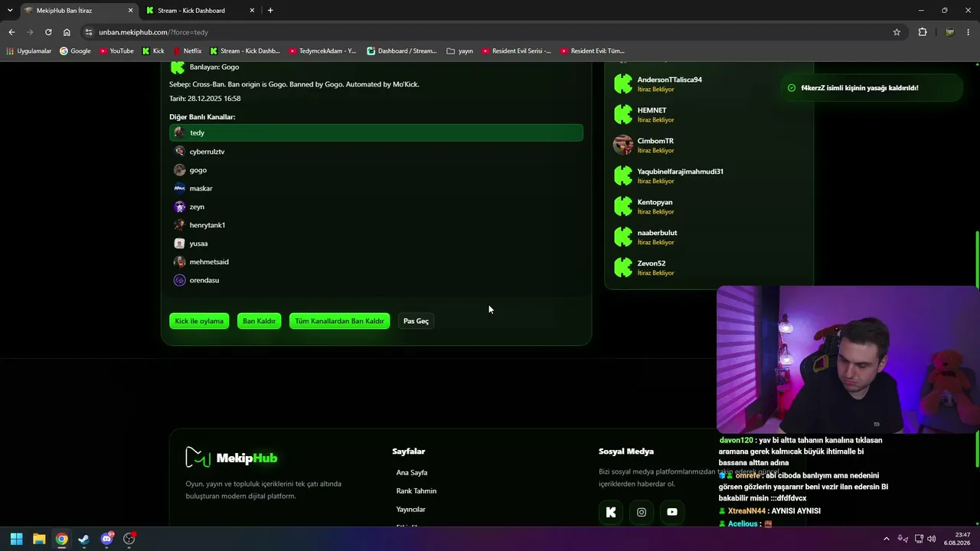Open a new browser tab
Viewport: 980px width, 551px height.
pos(270,11)
